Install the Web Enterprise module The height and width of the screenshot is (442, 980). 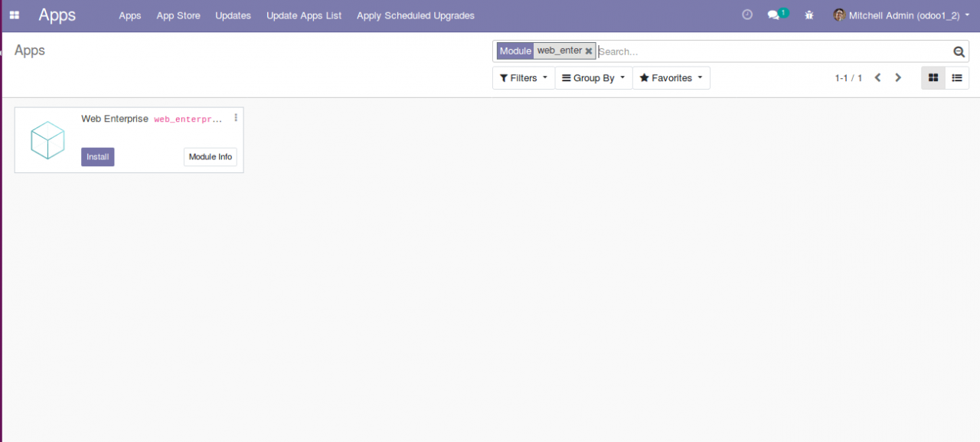(97, 156)
